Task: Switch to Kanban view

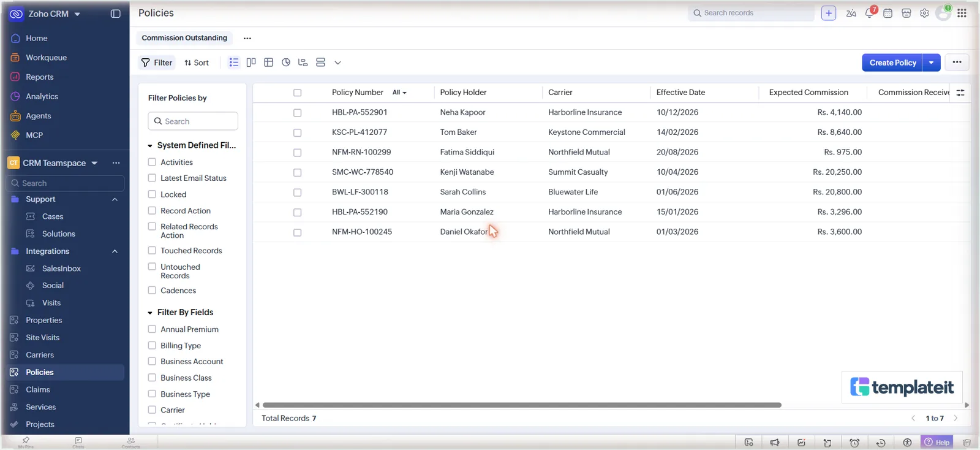Action: pos(251,63)
